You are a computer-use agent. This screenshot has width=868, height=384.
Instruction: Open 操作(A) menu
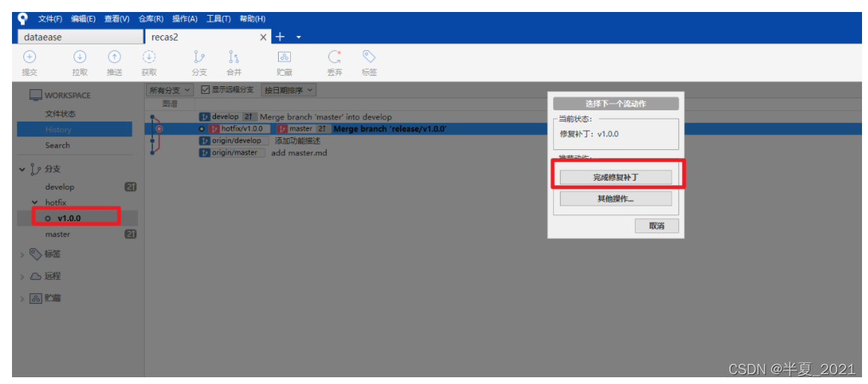click(x=184, y=19)
